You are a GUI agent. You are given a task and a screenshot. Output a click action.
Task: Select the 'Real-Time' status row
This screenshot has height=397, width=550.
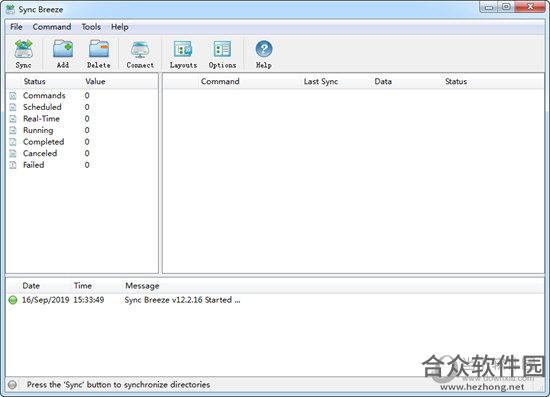pyautogui.click(x=82, y=119)
